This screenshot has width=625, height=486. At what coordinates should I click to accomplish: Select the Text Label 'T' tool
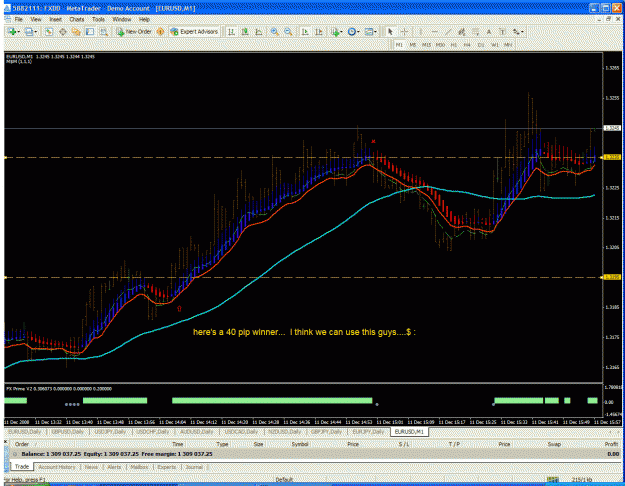point(503,32)
